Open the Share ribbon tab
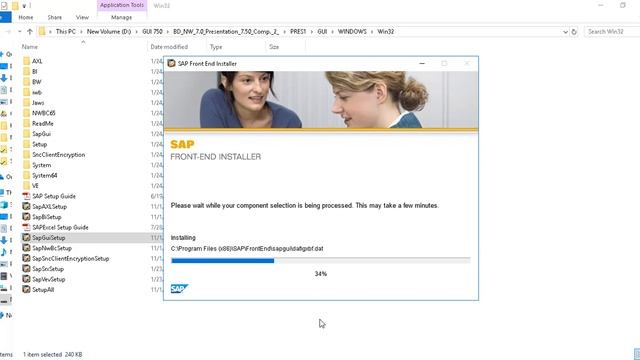The height and width of the screenshot is (360, 640). [54, 18]
